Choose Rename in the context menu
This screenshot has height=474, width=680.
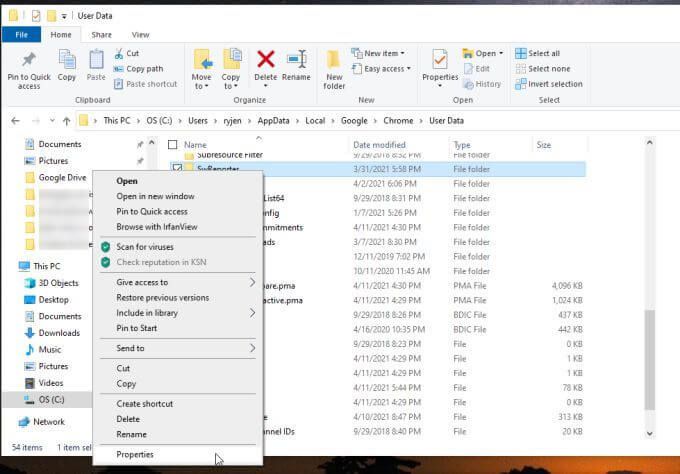(178, 435)
